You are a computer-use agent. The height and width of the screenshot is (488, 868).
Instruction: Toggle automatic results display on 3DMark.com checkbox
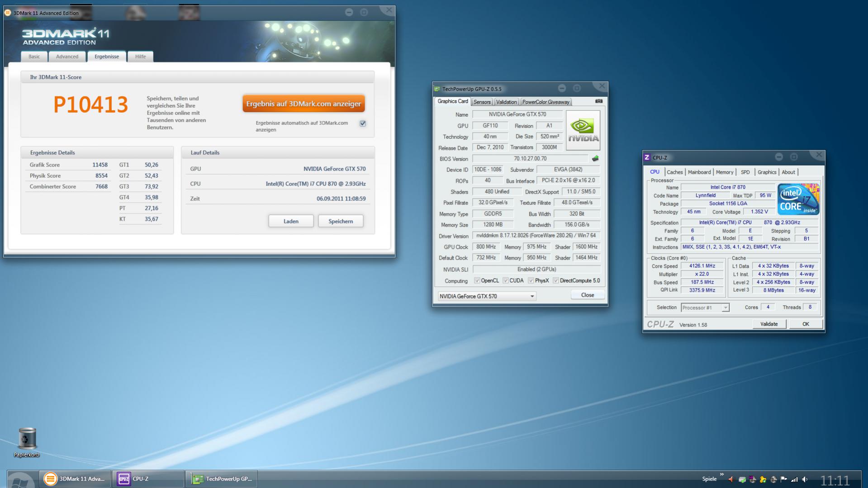363,123
